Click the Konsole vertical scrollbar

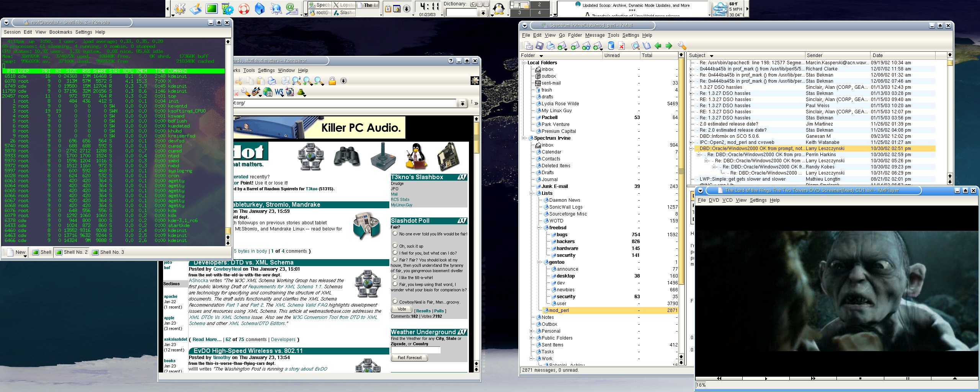(x=228, y=142)
